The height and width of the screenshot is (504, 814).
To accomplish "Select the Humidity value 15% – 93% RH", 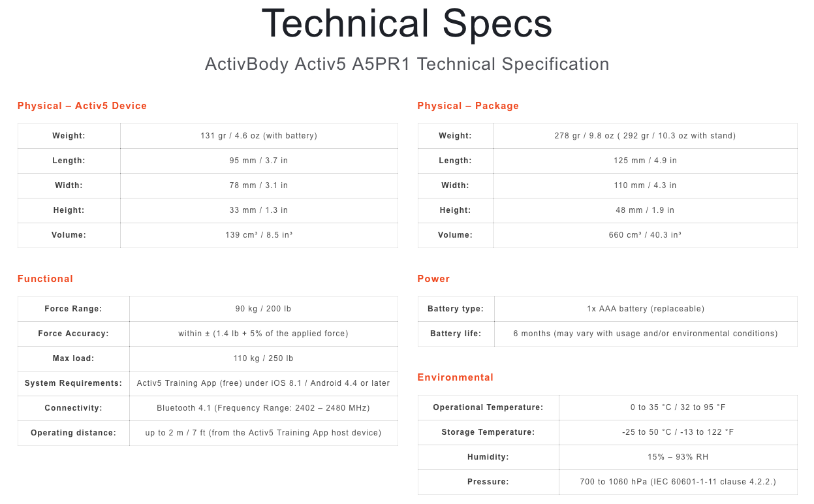I will click(x=678, y=457).
